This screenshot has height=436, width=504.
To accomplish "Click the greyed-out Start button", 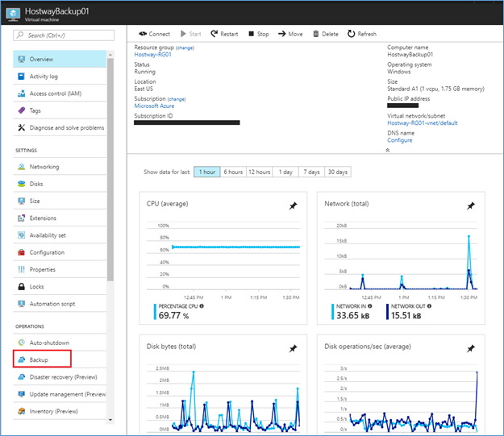I will coord(190,34).
